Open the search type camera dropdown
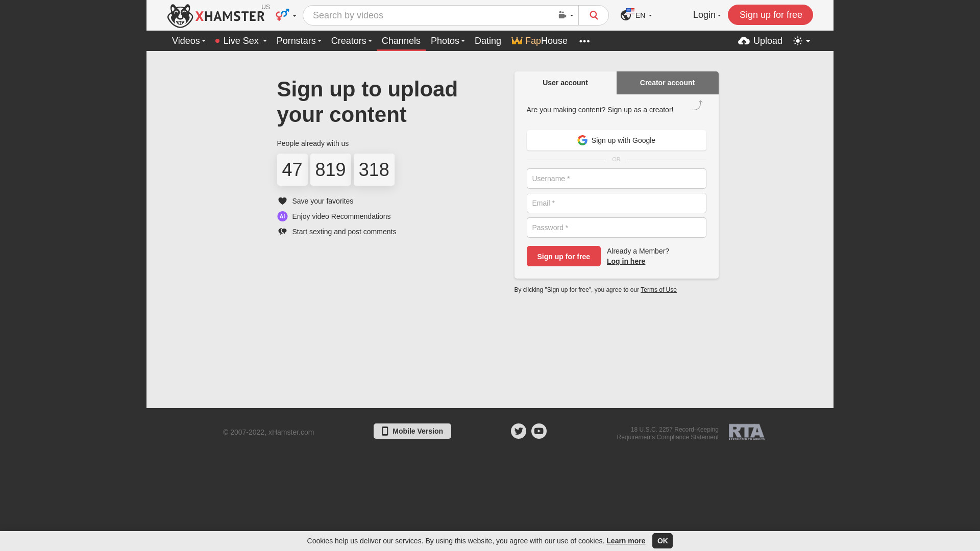The width and height of the screenshot is (980, 551). click(x=566, y=15)
